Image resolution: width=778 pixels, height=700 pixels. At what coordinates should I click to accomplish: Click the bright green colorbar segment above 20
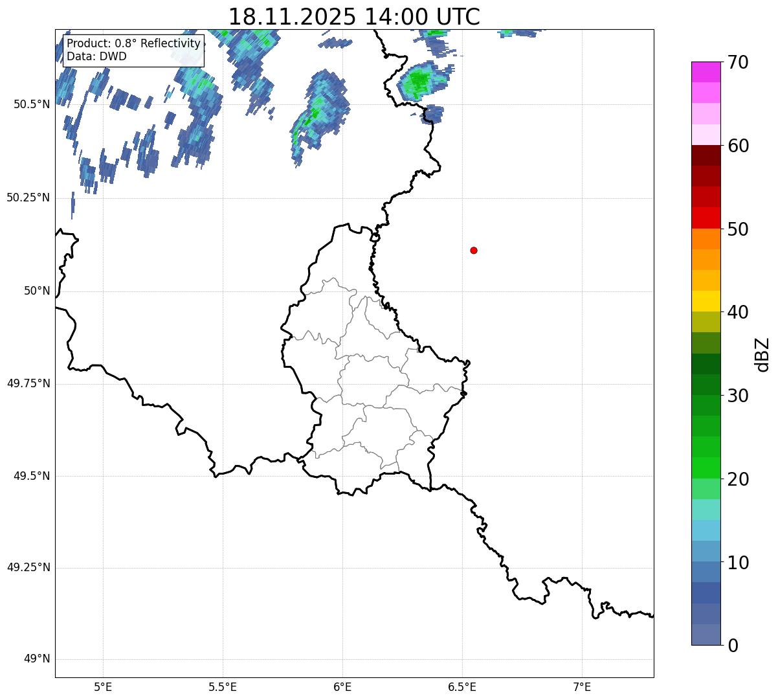[705, 468]
